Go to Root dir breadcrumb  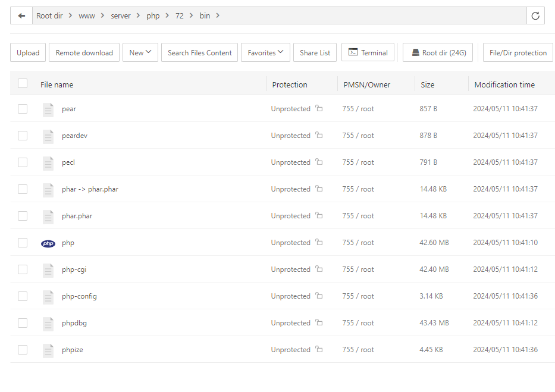(49, 16)
